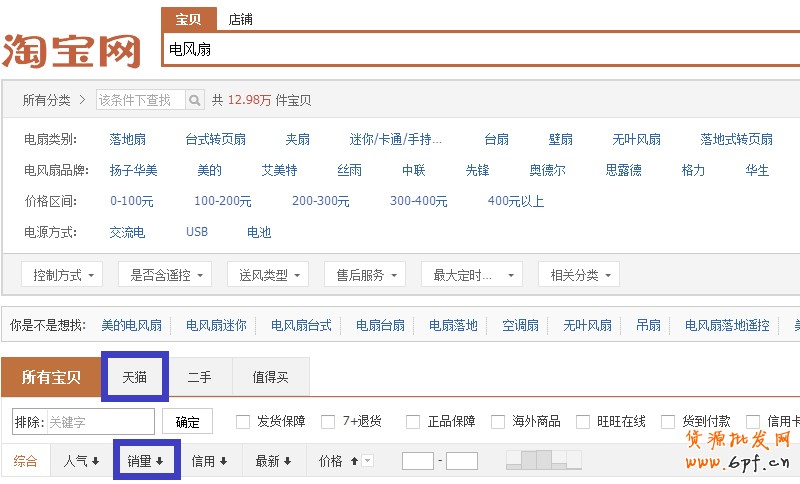This screenshot has height=484, width=800.
Task: Tick the 海外商品 checkbox
Action: click(498, 422)
